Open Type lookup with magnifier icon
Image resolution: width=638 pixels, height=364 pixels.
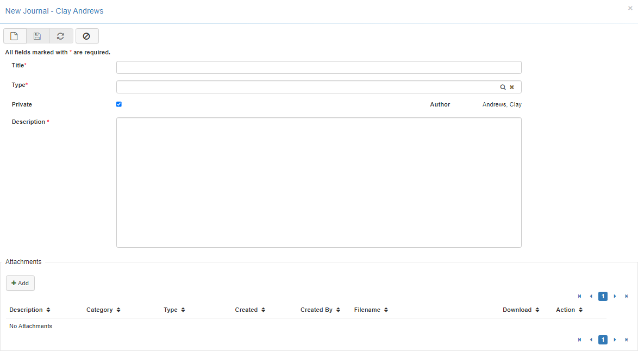(503, 87)
